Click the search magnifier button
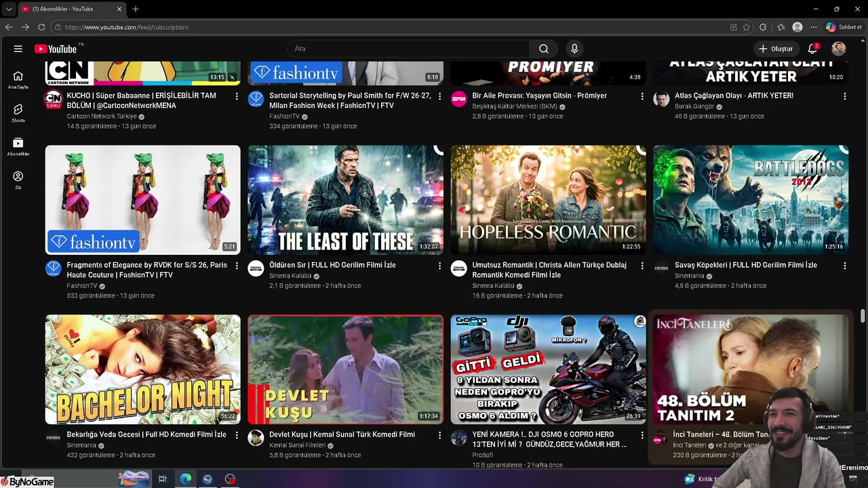The height and width of the screenshot is (488, 868). tap(544, 49)
